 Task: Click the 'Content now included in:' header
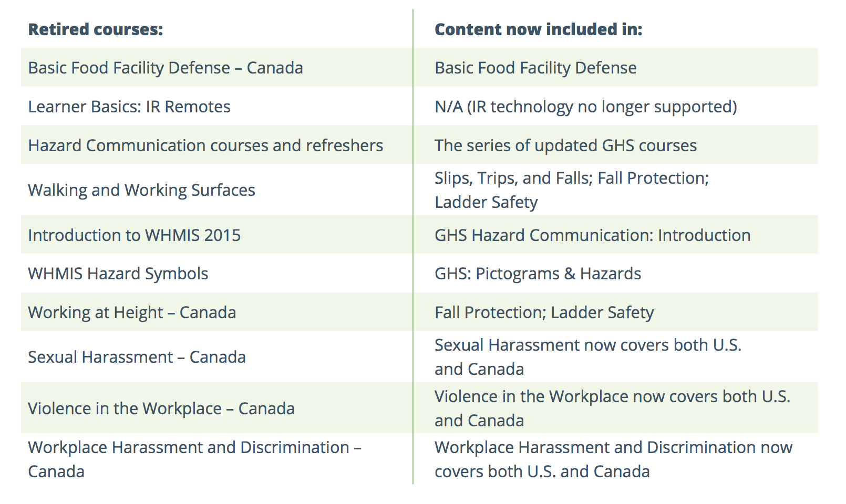coord(539,29)
